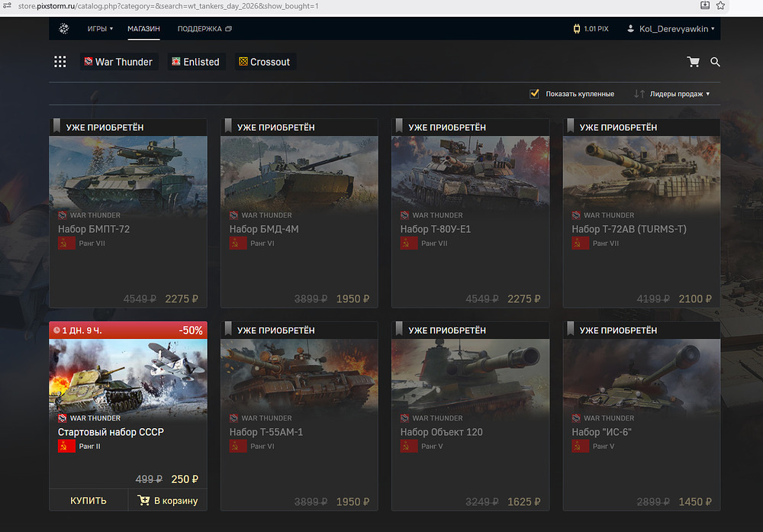This screenshot has height=532, width=763.
Task: Click the browser bookmark star icon
Action: coord(721,6)
